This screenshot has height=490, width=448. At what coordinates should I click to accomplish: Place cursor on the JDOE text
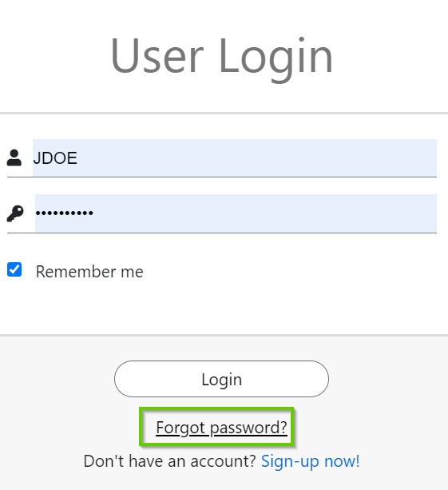click(x=55, y=157)
